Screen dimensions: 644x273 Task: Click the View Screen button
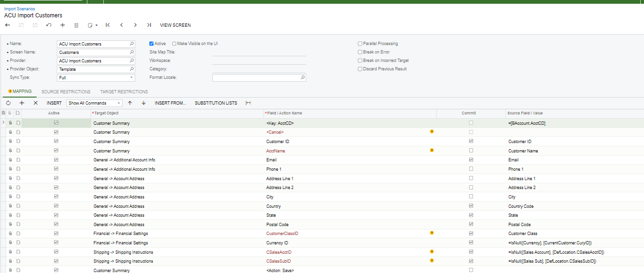pos(175,25)
